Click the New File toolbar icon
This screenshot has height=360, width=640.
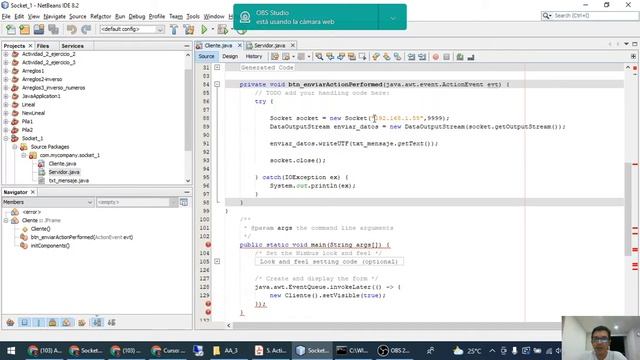pos(11,29)
